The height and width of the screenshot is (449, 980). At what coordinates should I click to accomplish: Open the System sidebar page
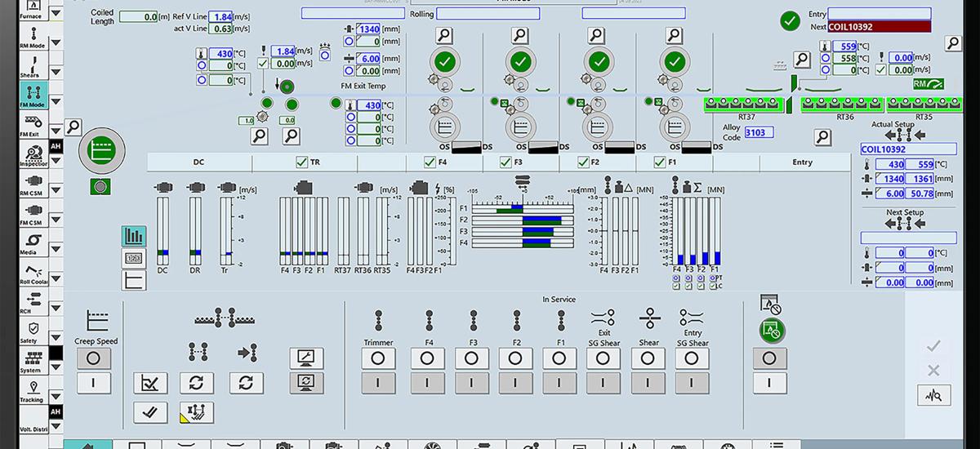click(33, 360)
